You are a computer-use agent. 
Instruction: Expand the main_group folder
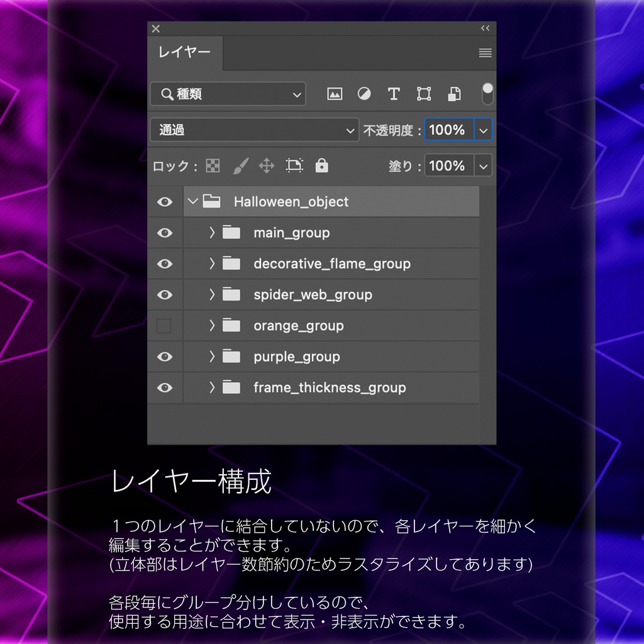[212, 233]
